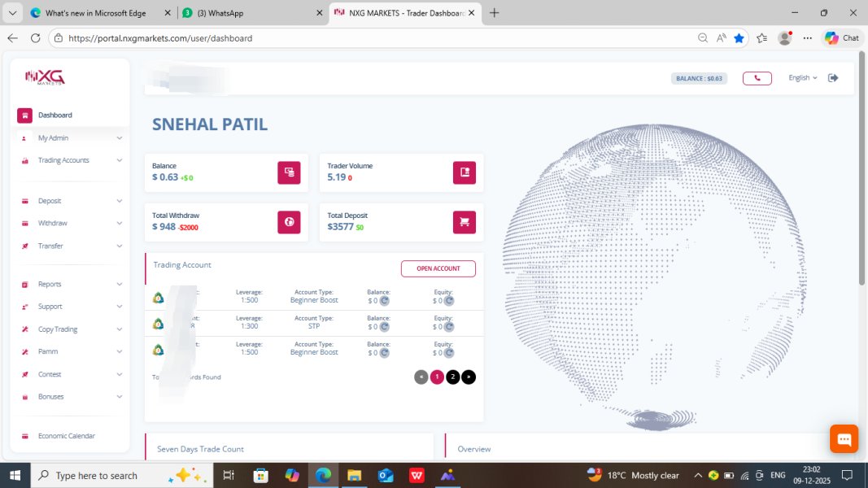Screen dimensions: 868x488
Task: Open the English language dropdown
Action: tap(802, 78)
